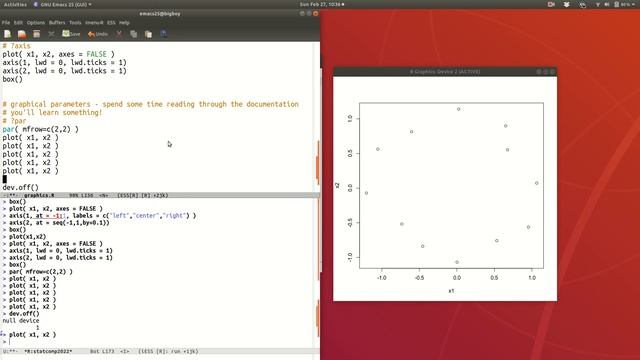640x360 pixels.
Task: Click the x2 axis label in plot
Action: tap(337, 185)
